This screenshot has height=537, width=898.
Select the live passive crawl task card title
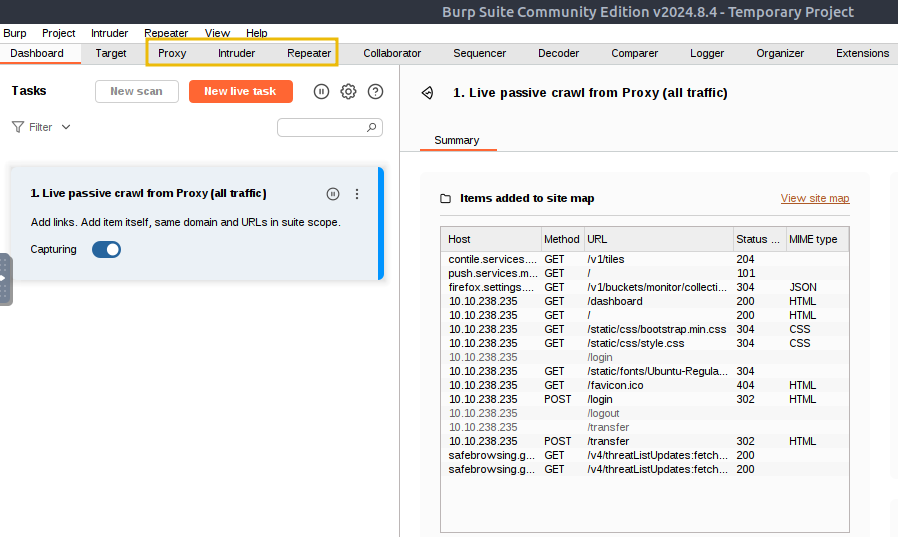coord(148,194)
